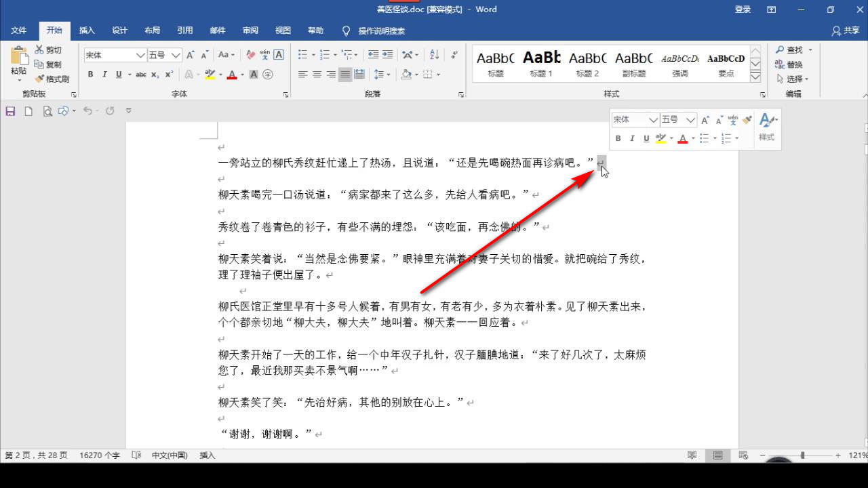Open the 审阅 ribbon tab
868x488 pixels.
point(250,30)
